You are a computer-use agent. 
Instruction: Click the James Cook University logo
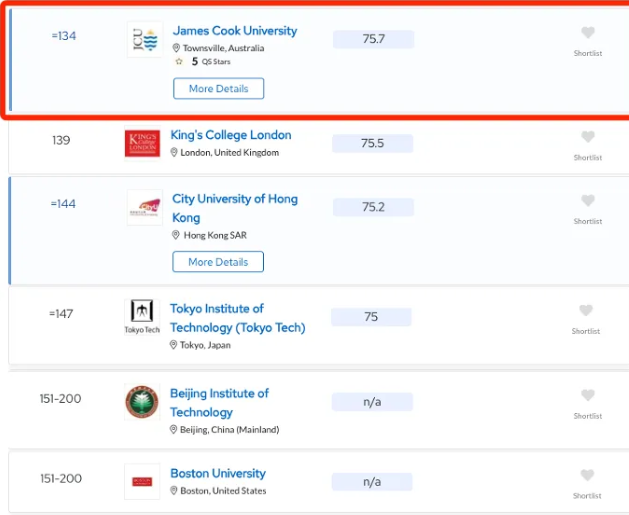click(144, 40)
